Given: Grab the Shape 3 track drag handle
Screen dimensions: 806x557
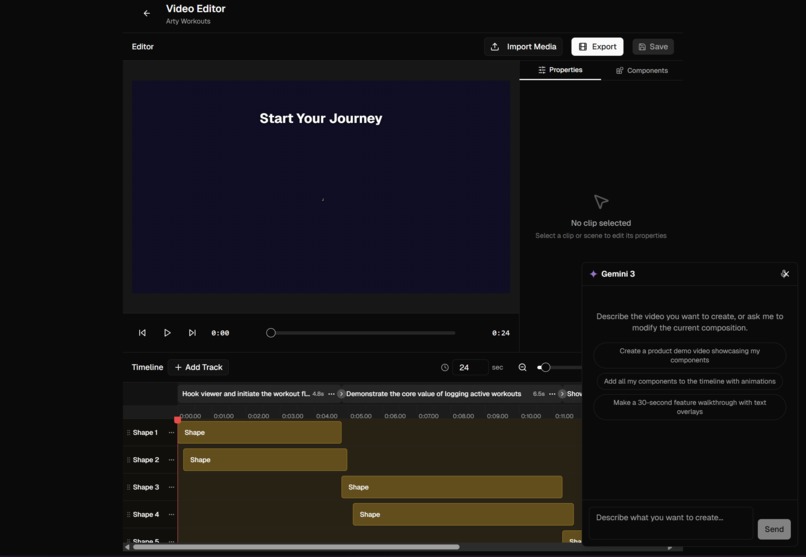Looking at the screenshot, I should pos(128,487).
